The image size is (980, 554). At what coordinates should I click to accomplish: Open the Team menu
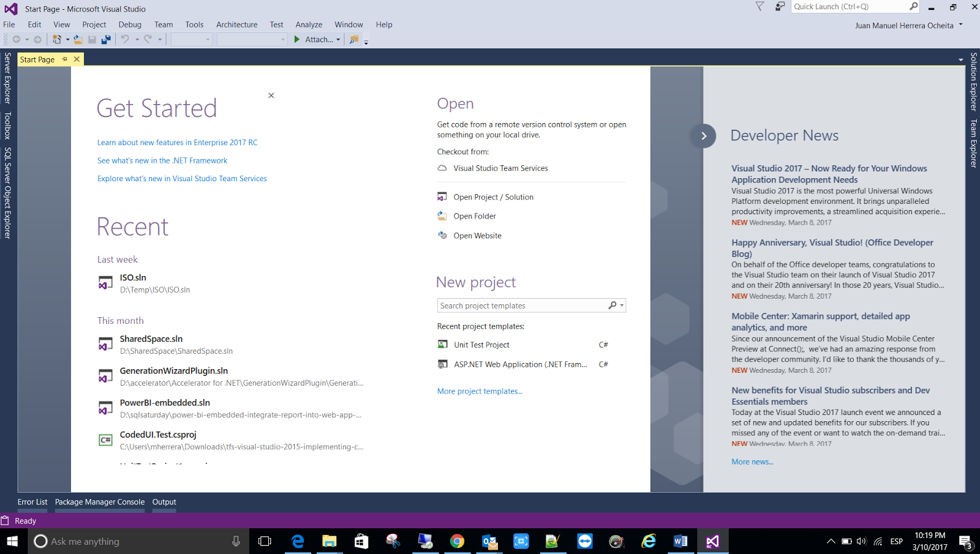(x=163, y=24)
